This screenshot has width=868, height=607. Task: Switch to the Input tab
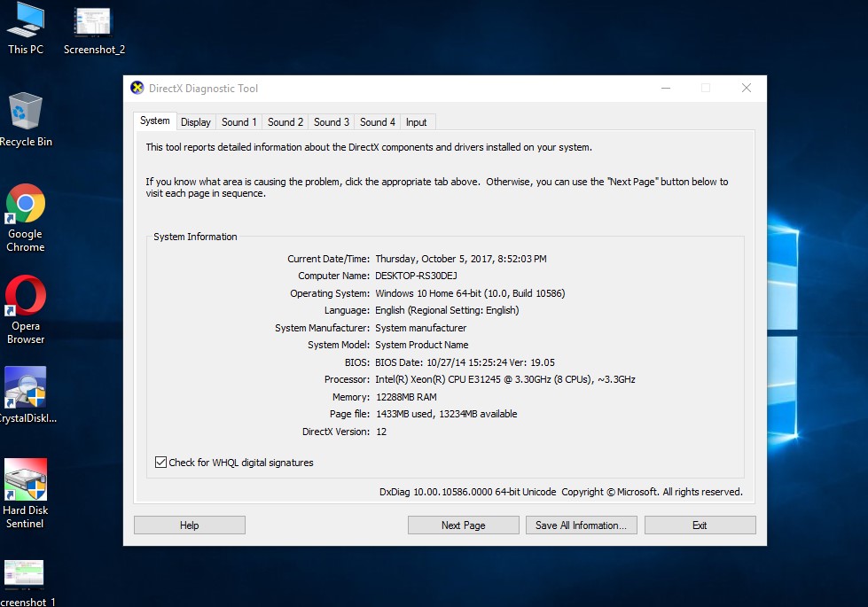pos(417,122)
